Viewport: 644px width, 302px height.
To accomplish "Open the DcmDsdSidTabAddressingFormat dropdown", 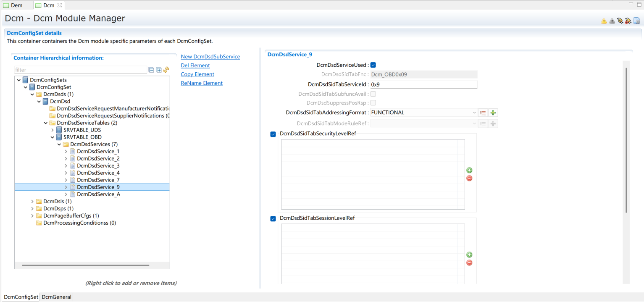I will [x=474, y=113].
